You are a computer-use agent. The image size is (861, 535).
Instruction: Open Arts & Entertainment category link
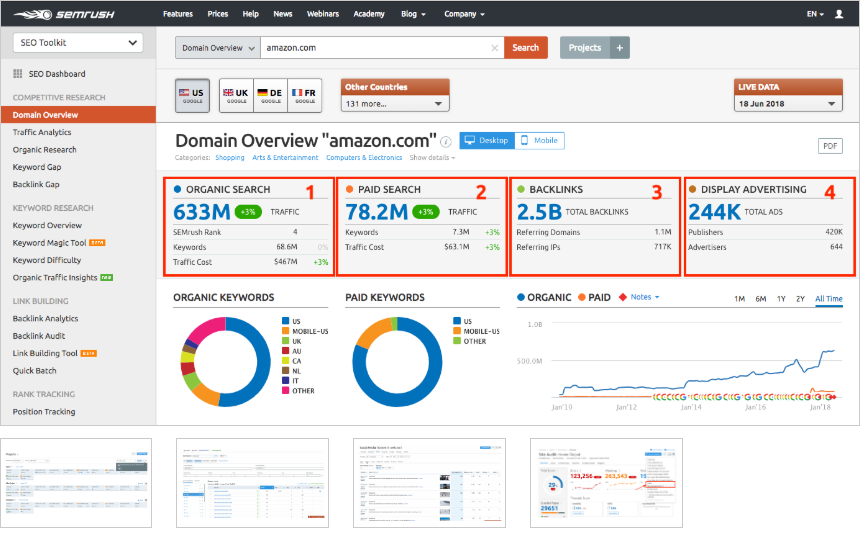coord(285,158)
